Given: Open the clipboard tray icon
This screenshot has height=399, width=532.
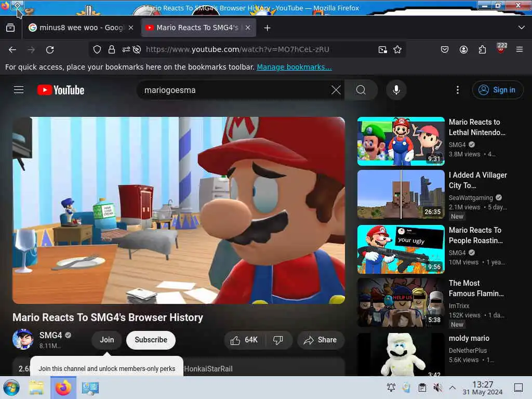Looking at the screenshot, I should pos(422,388).
